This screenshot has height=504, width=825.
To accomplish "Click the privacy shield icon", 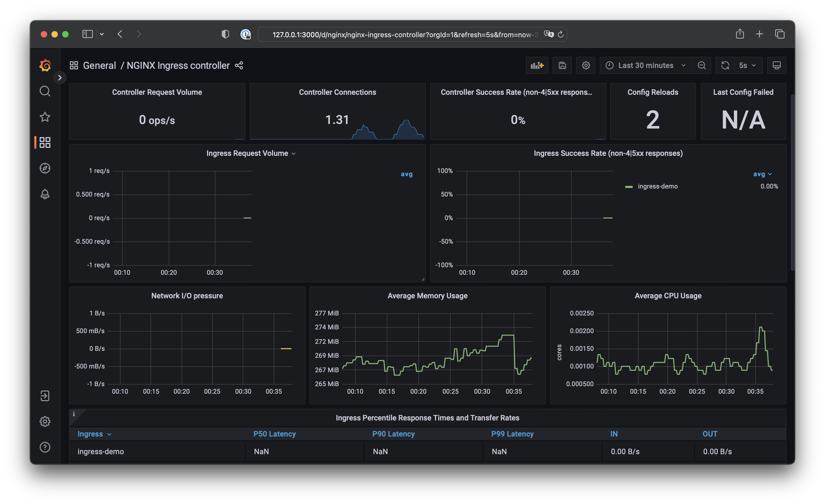I will (x=225, y=34).
